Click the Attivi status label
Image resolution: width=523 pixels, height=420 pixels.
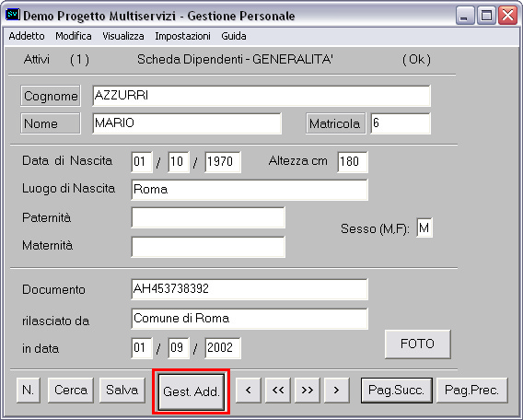click(x=37, y=59)
